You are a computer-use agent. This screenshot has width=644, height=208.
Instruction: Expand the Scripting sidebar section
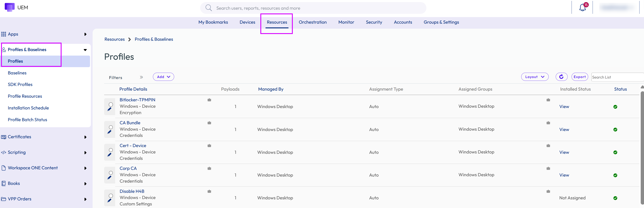coord(86,153)
